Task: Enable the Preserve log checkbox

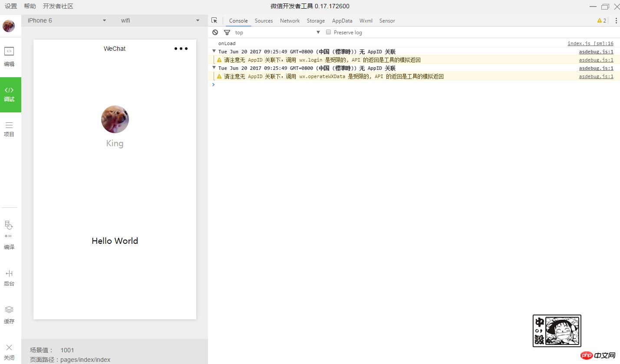Action: coord(329,32)
